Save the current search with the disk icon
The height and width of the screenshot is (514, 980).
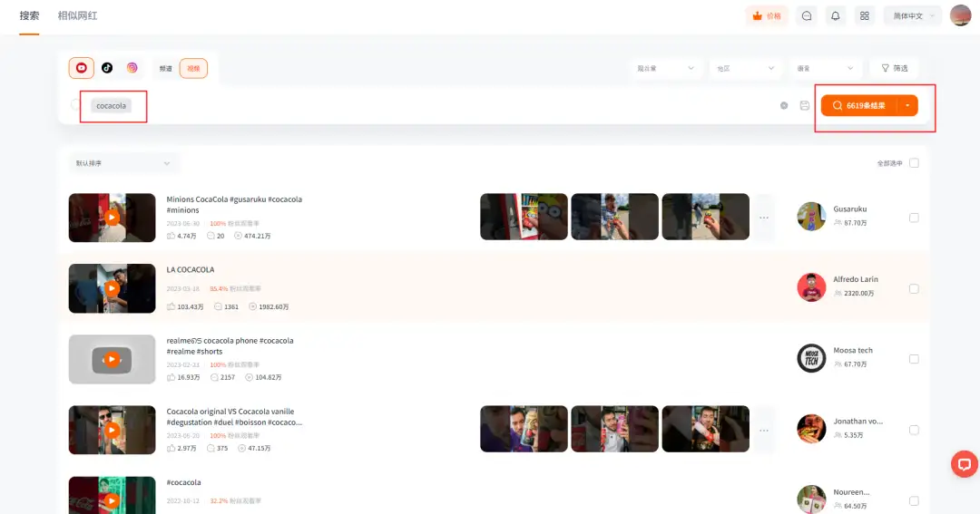[x=804, y=105]
